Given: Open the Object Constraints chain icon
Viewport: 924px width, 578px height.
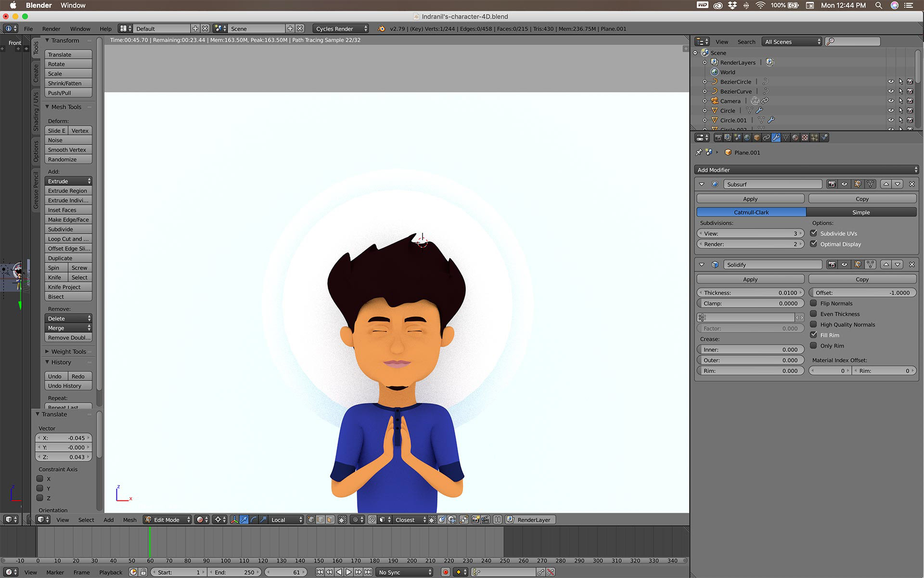Looking at the screenshot, I should [766, 138].
